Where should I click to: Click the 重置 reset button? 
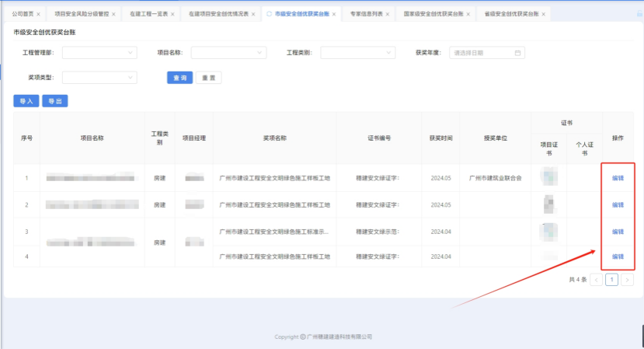(208, 78)
